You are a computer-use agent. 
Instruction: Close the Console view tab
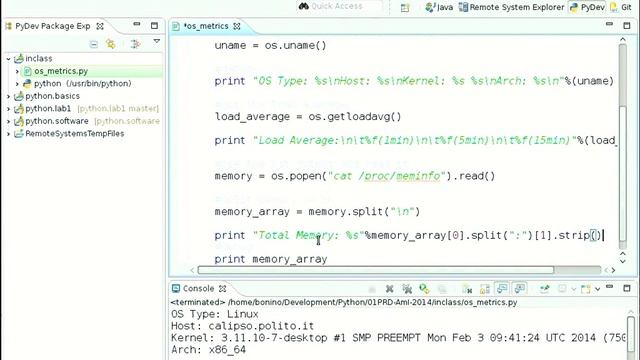tap(222, 289)
